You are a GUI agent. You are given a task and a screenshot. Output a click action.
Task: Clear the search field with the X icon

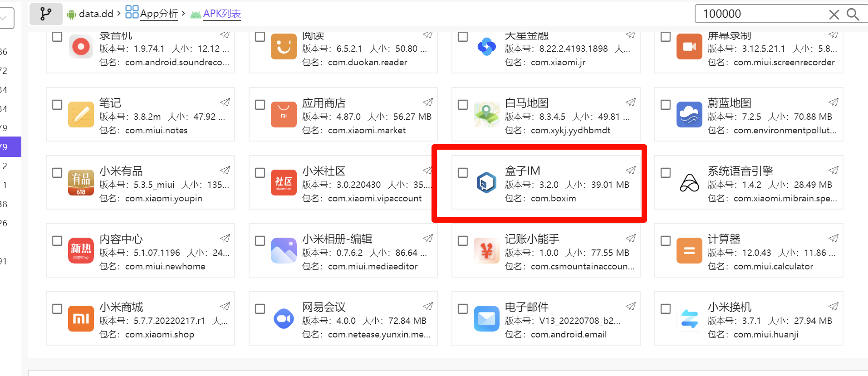[x=834, y=15]
